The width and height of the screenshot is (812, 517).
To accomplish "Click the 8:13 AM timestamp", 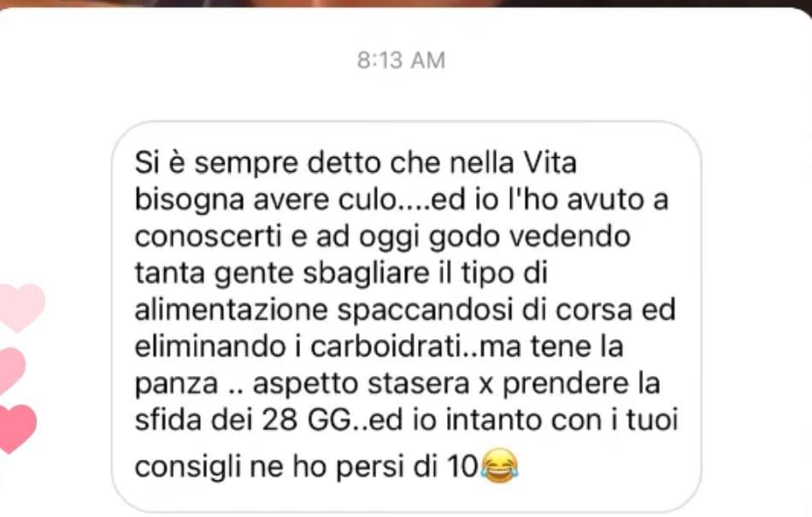I will [401, 61].
